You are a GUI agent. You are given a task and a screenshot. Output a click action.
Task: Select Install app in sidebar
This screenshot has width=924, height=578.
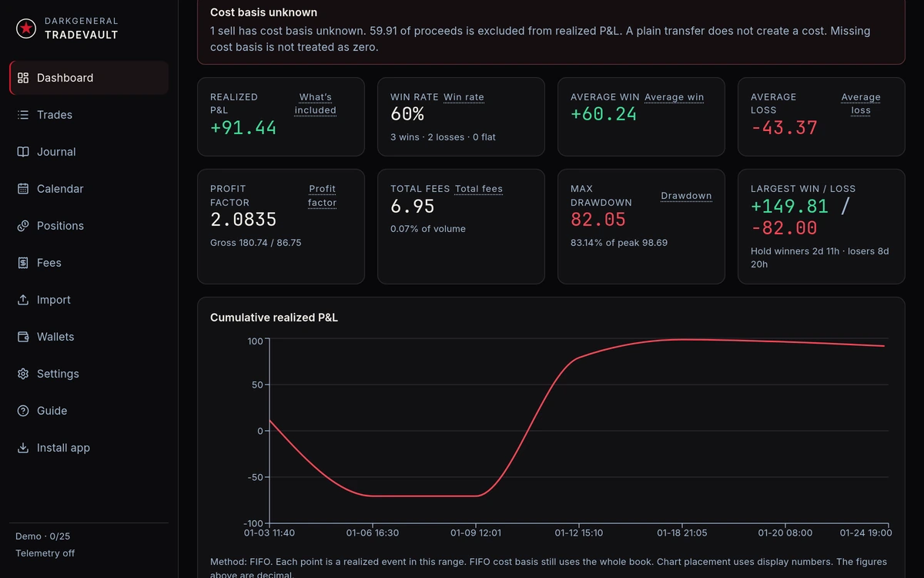[89, 448]
